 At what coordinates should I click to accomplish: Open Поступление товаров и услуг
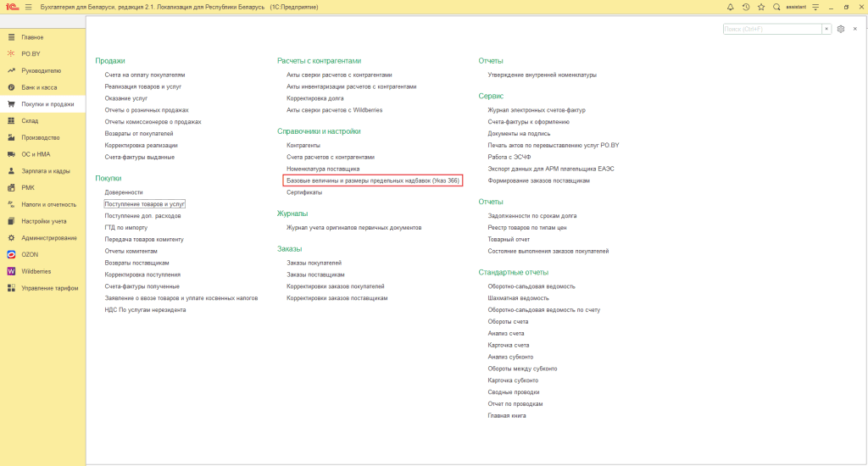(x=145, y=204)
